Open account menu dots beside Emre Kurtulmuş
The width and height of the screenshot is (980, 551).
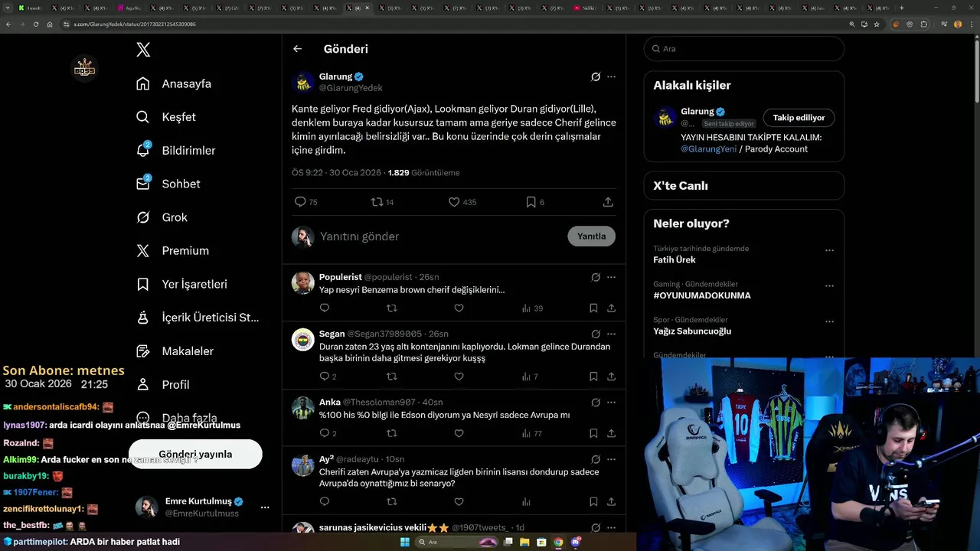pyautogui.click(x=265, y=507)
